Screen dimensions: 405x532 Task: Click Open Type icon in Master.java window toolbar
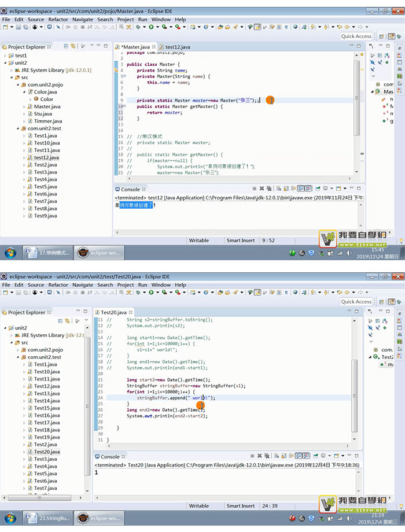click(x=220, y=27)
